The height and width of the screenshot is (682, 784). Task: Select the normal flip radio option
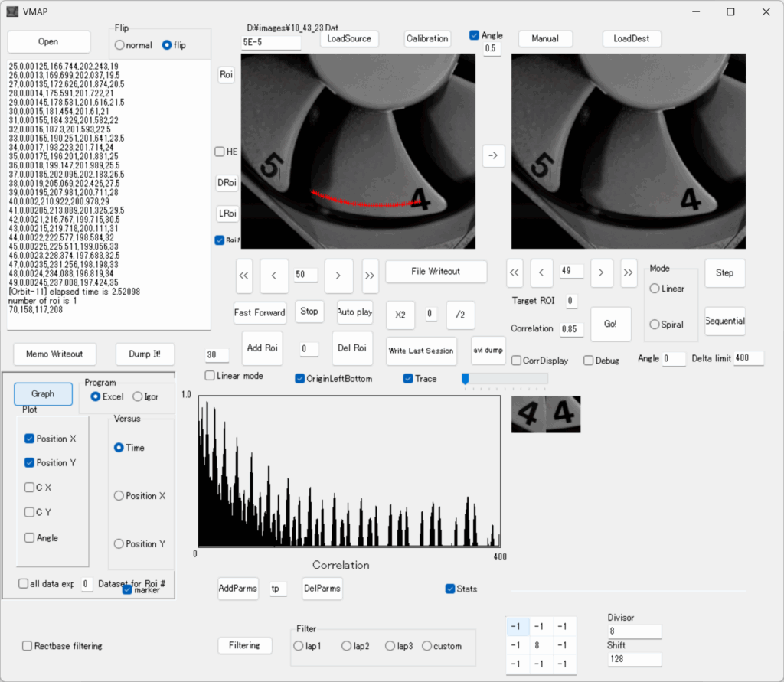pyautogui.click(x=120, y=45)
